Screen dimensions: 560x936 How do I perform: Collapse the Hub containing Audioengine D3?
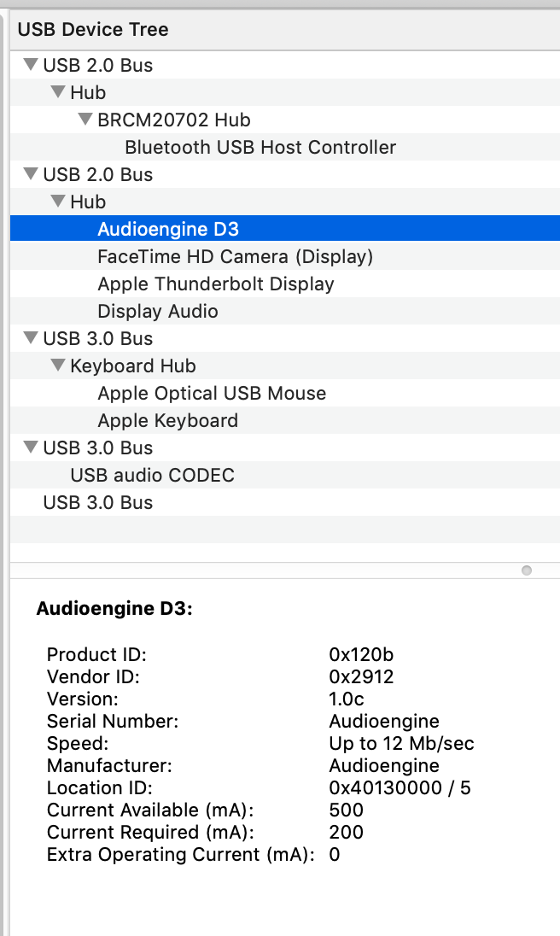tap(58, 202)
